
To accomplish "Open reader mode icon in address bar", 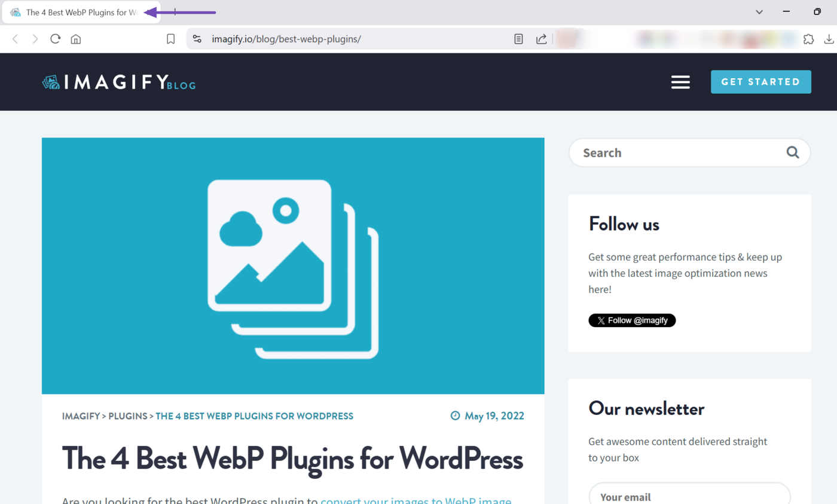I will (x=518, y=39).
